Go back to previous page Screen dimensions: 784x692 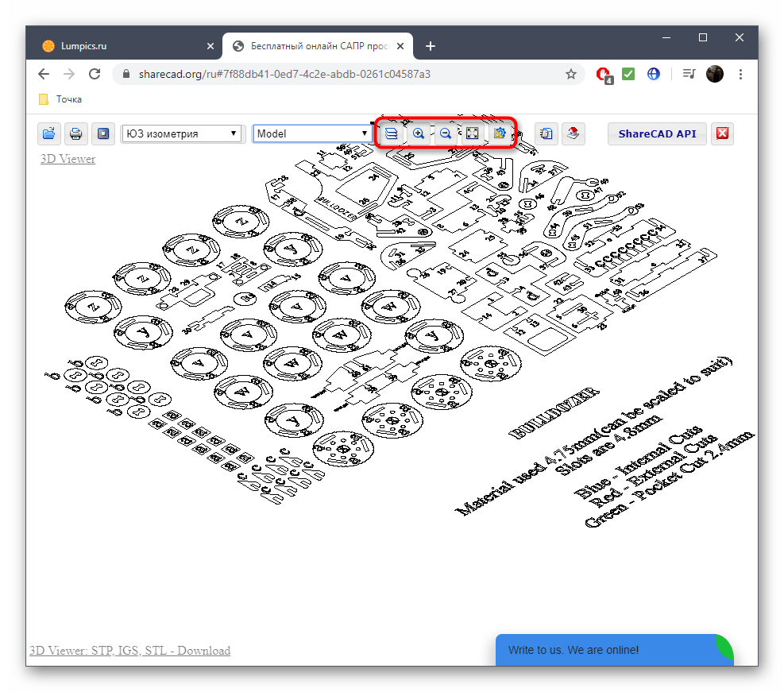point(44,74)
